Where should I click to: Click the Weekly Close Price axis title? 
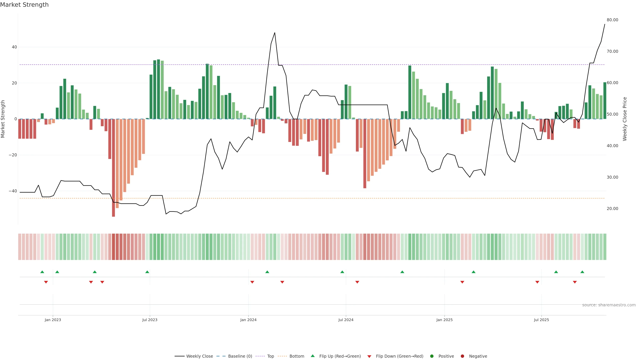625,119
